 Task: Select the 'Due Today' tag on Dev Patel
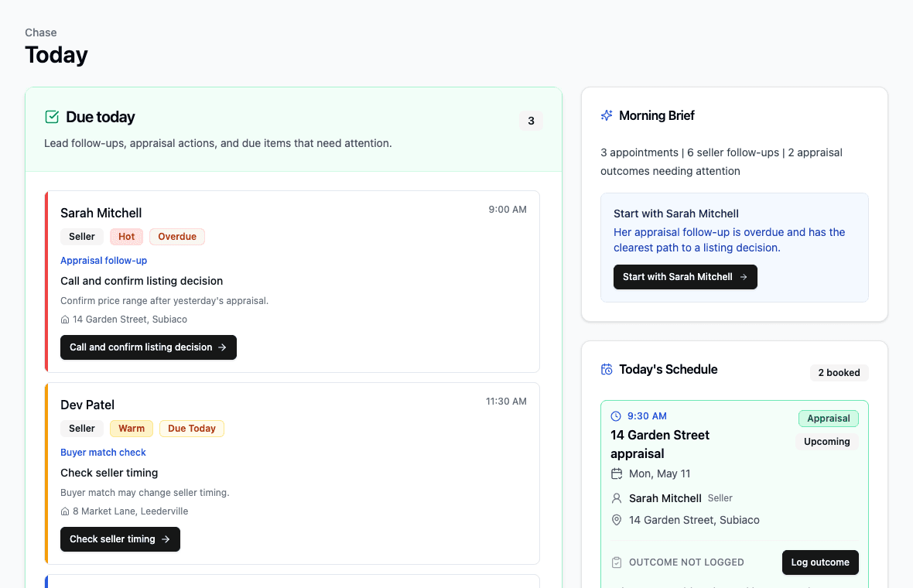pyautogui.click(x=192, y=429)
